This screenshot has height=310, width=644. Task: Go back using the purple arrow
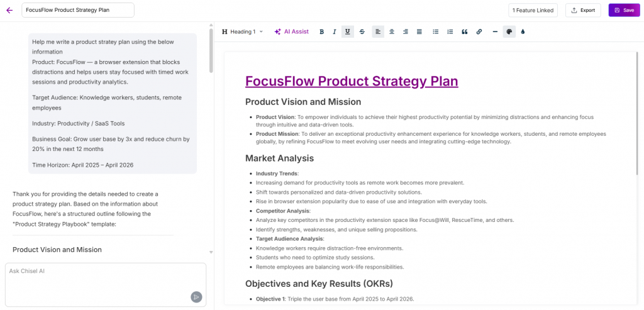point(9,10)
